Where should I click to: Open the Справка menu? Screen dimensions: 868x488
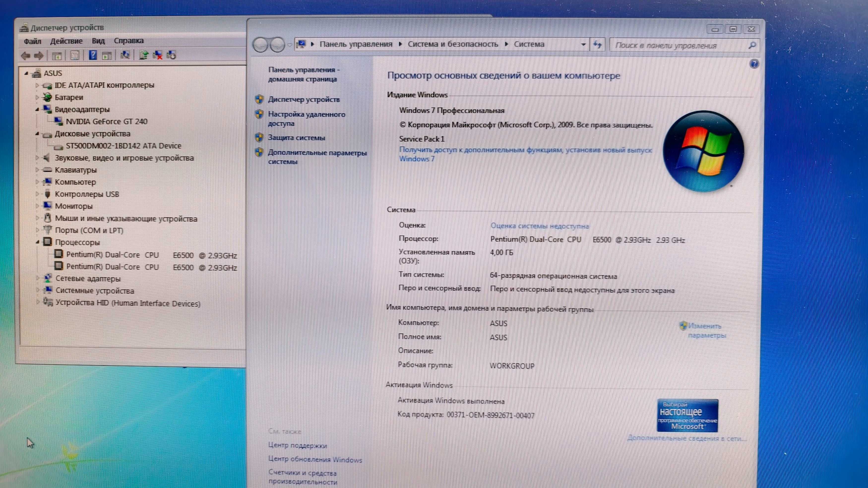tap(128, 41)
